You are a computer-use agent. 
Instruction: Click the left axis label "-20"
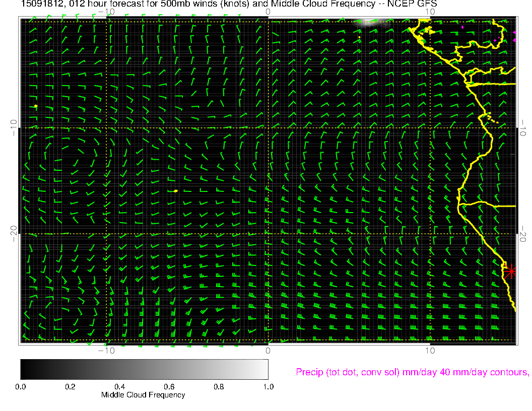(x=13, y=234)
